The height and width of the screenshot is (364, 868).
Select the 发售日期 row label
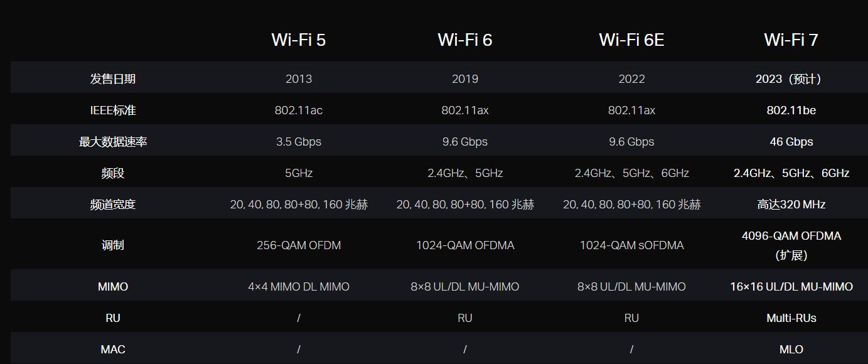[113, 79]
